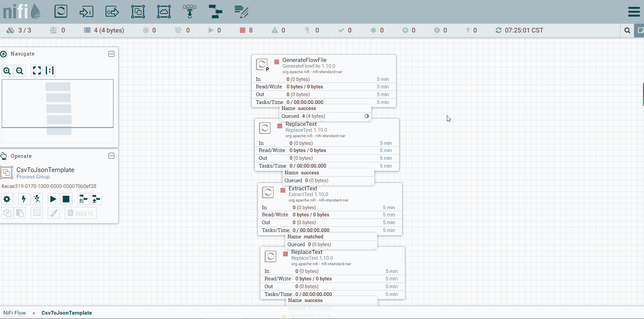This screenshot has height=319, width=644.
Task: Start the process group with play button
Action: (x=53, y=199)
